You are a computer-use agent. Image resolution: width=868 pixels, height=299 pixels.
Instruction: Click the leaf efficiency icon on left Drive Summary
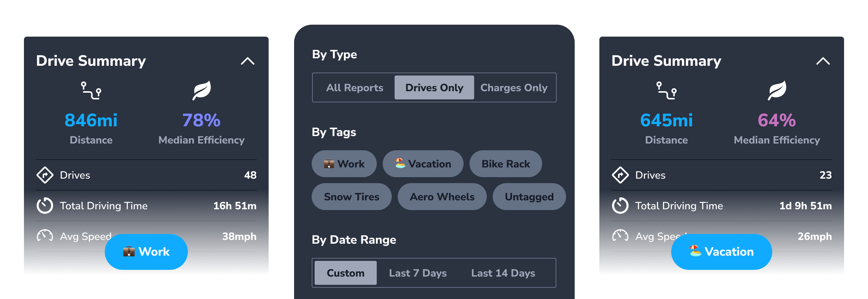[201, 90]
